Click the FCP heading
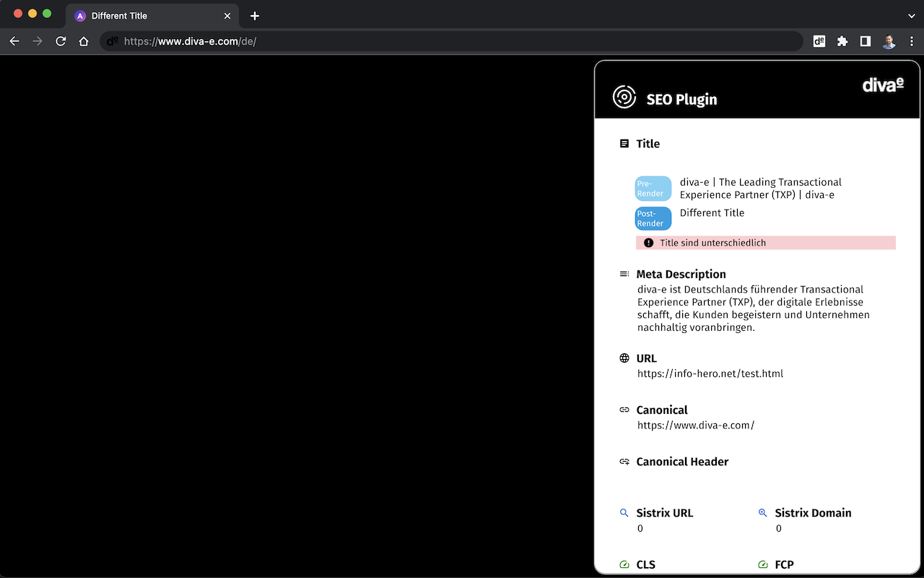Screen dimensions: 924x578 click(x=785, y=565)
